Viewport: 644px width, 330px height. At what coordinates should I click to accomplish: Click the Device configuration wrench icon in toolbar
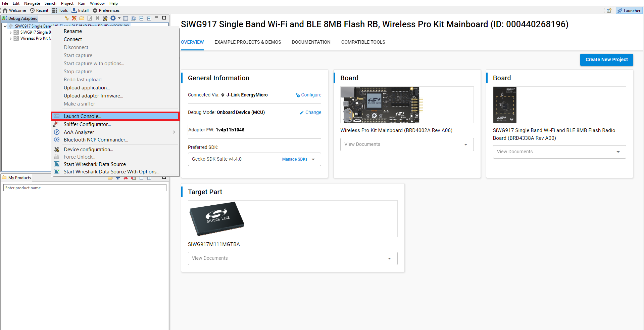pos(105,18)
